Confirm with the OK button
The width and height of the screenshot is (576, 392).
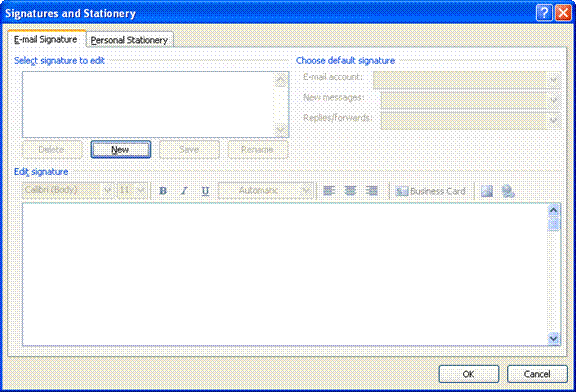[x=469, y=374]
